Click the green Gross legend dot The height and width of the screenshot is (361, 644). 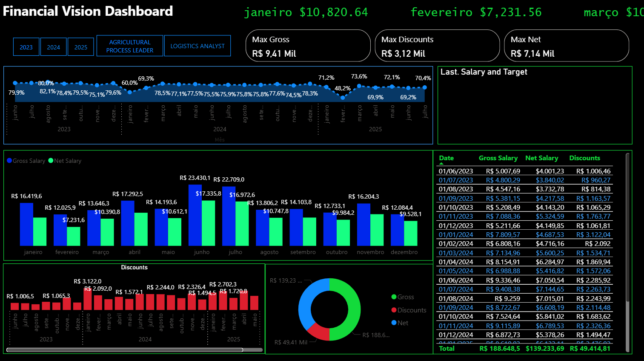click(x=393, y=297)
